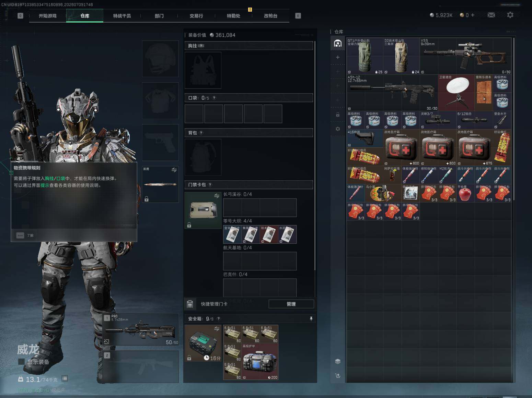Toggle the 显示装备 checkbox
This screenshot has height=398, width=532.
click(x=21, y=362)
